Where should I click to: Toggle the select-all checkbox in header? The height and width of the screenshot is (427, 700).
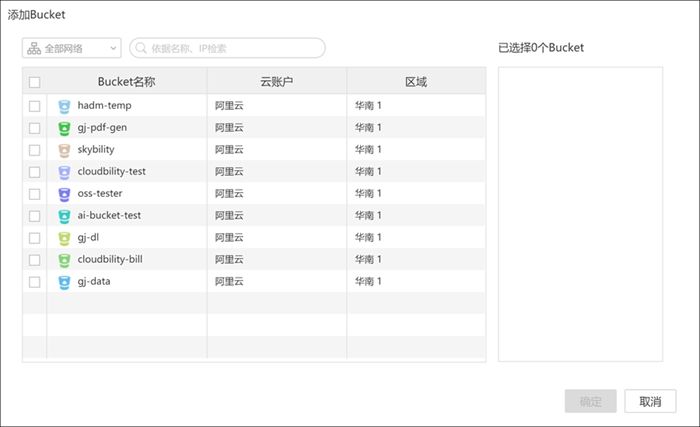pyautogui.click(x=35, y=82)
